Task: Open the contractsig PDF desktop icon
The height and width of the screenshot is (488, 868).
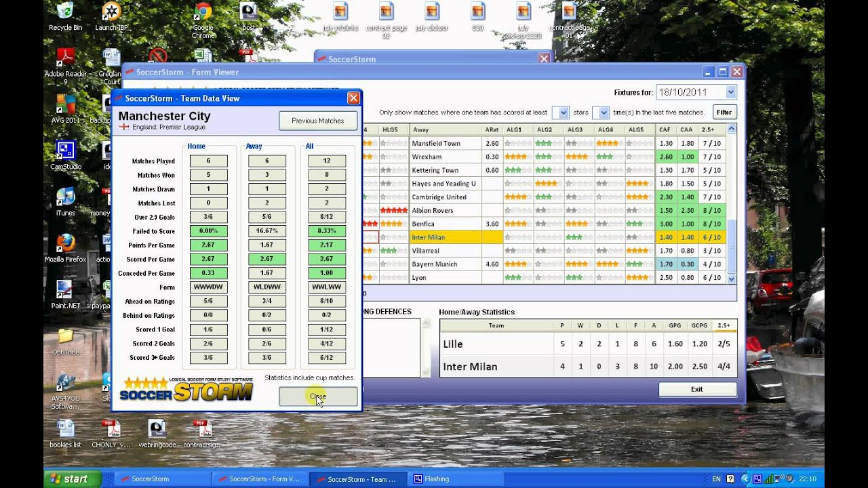Action: pos(202,434)
